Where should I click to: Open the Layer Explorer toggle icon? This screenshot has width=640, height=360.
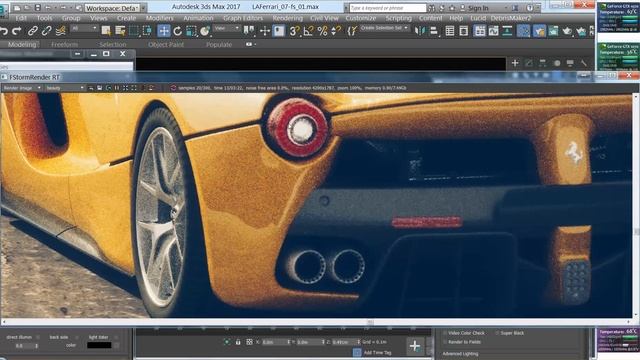464,31
